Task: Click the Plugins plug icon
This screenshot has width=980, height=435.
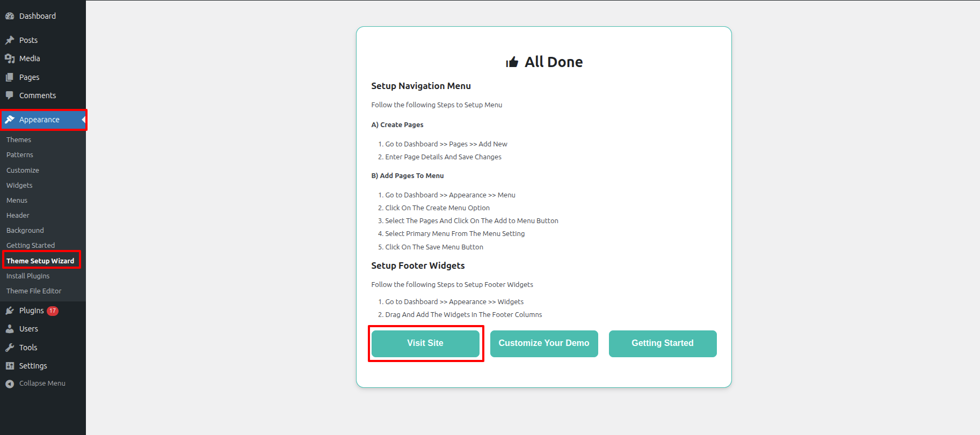Action: pyautogui.click(x=10, y=311)
